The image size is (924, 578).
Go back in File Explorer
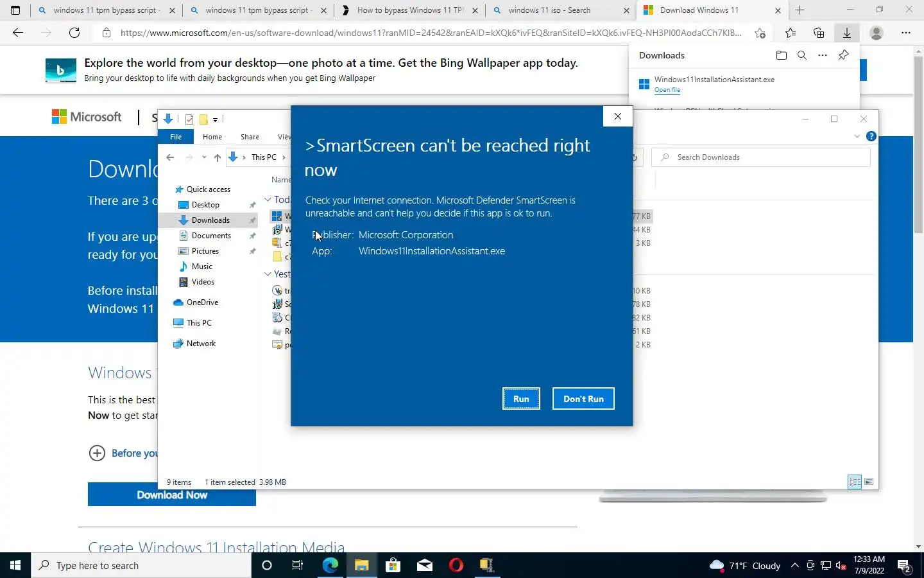click(170, 157)
